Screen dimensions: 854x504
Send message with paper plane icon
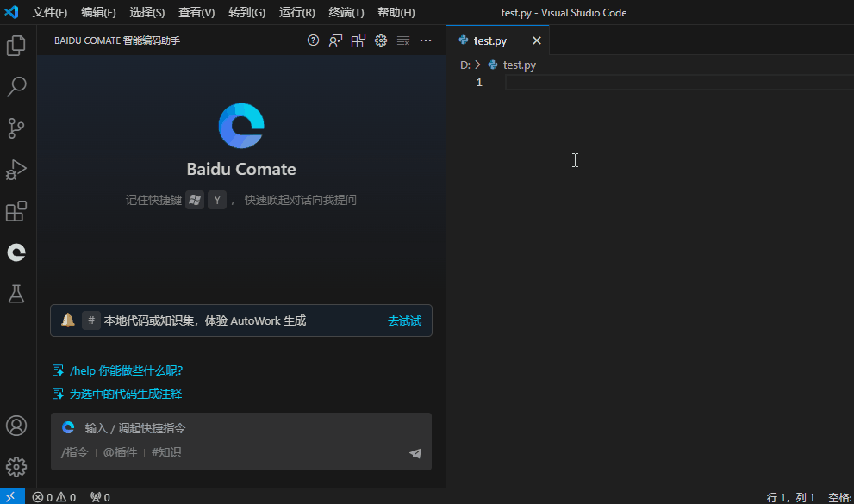415,453
